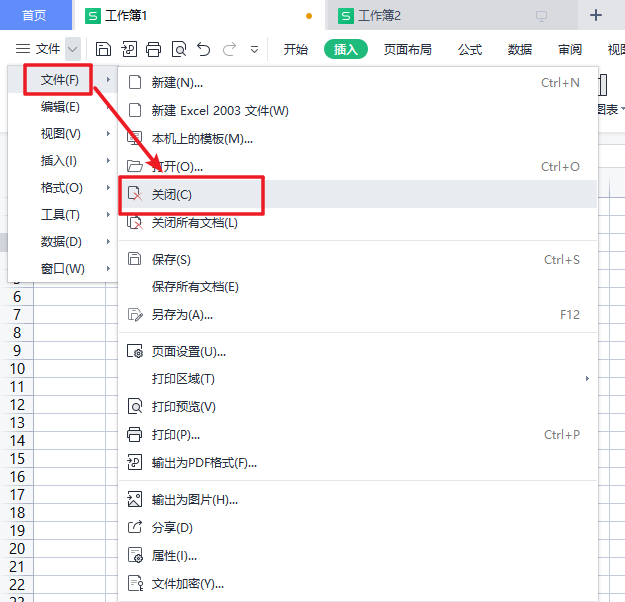Viewport: 625px width, 602px height.
Task: Open 页面设置(U)... dialog entry
Action: 358,352
